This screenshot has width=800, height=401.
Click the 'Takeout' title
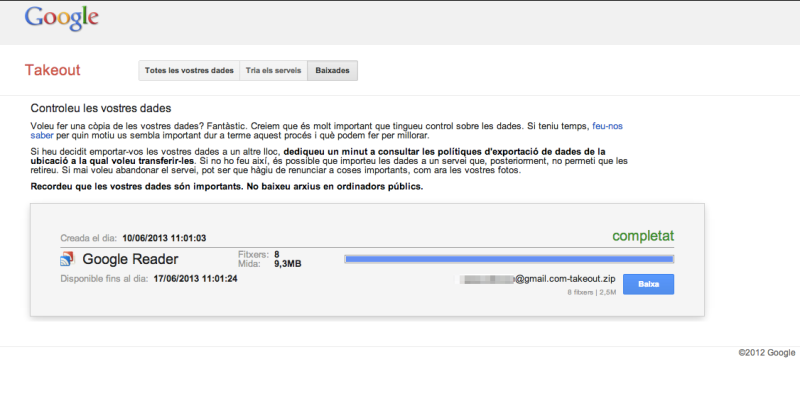[x=53, y=70]
